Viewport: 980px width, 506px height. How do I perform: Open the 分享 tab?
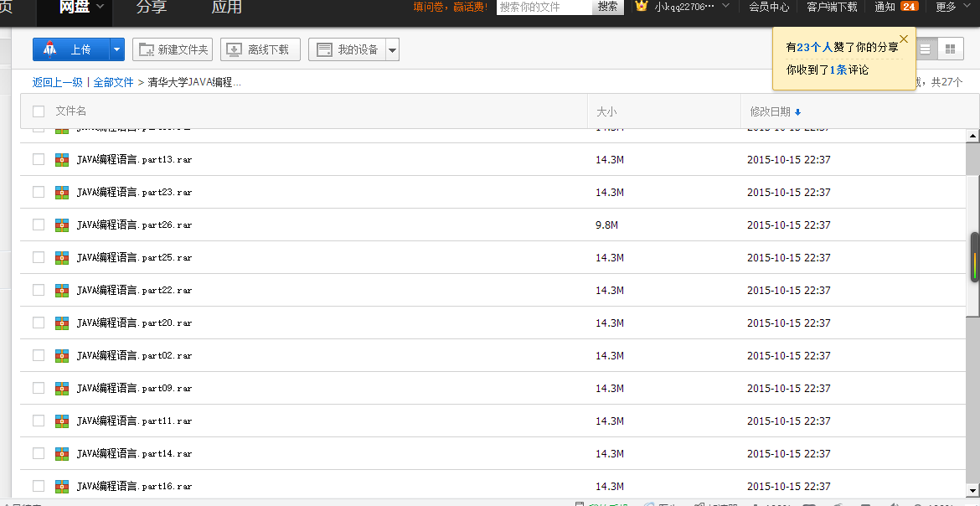[x=151, y=7]
